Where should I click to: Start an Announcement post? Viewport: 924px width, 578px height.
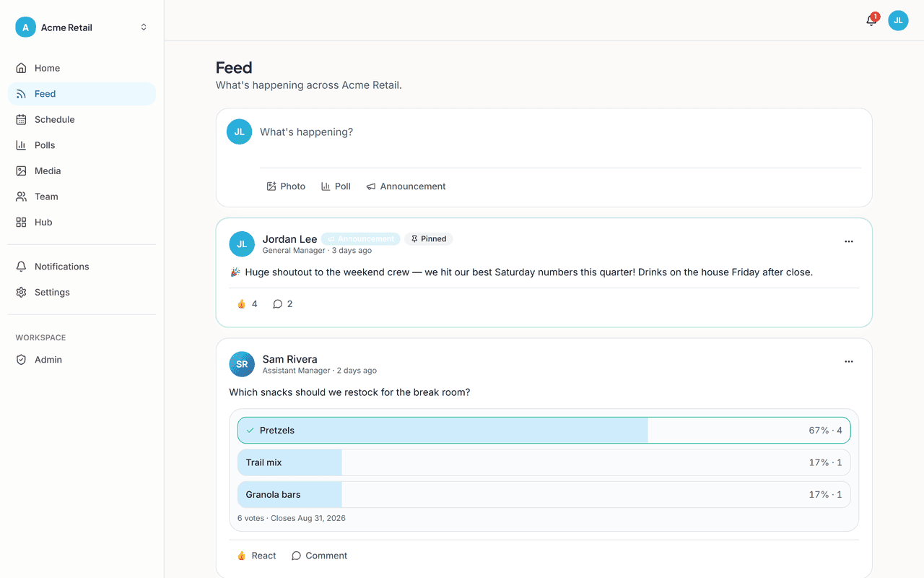click(x=406, y=186)
